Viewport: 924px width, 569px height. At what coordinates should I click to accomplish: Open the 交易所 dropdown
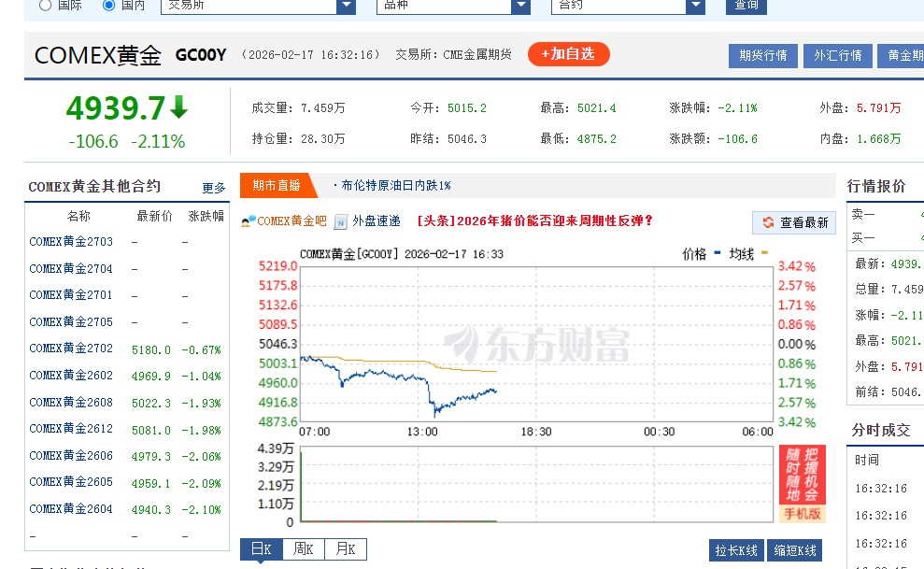(x=346, y=5)
